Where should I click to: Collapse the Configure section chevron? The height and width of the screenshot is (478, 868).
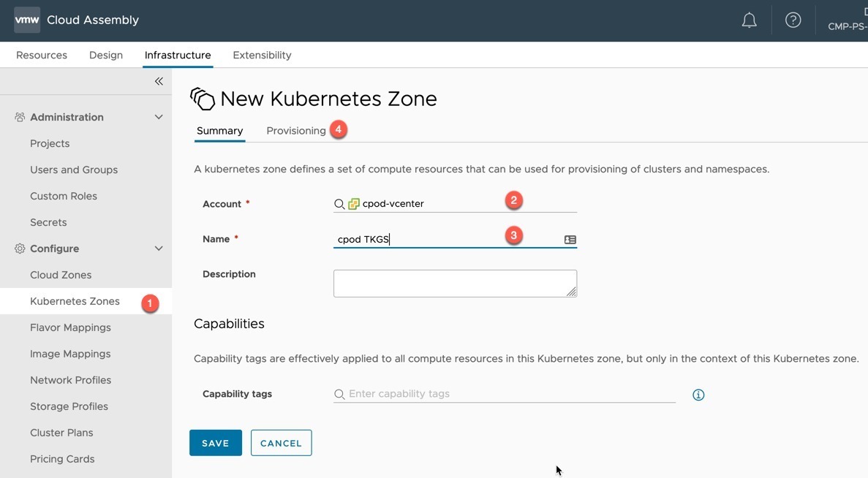point(159,249)
